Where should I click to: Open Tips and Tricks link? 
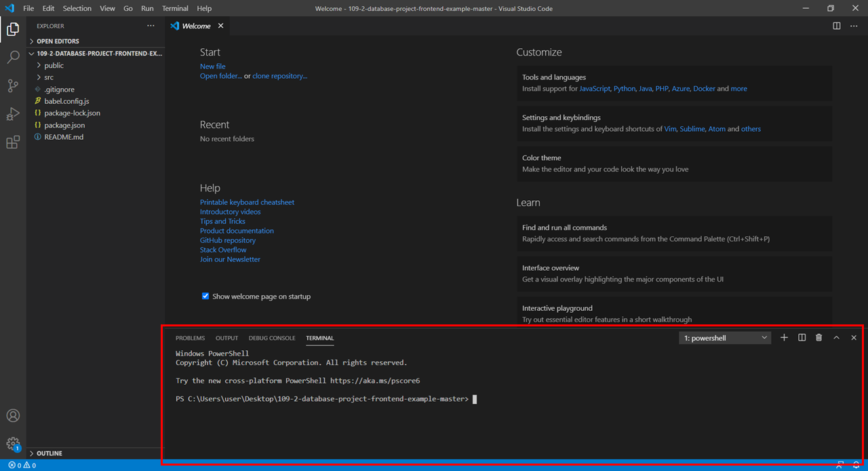222,221
